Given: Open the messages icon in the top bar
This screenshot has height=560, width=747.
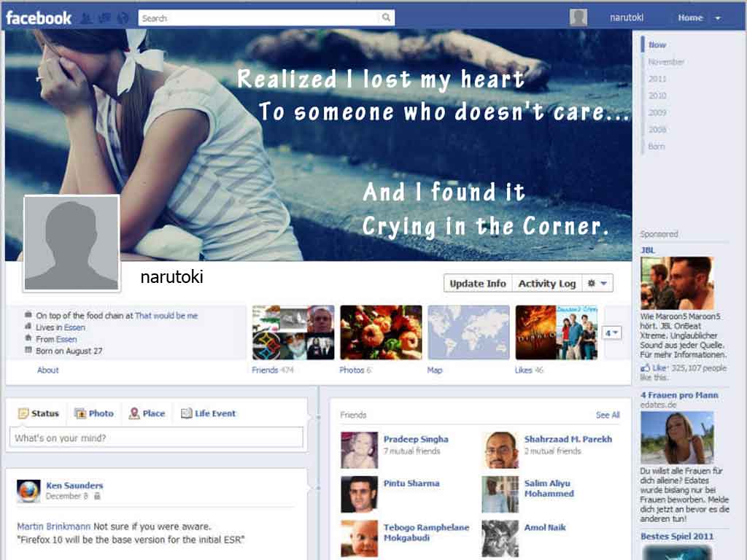Looking at the screenshot, I should click(x=104, y=18).
